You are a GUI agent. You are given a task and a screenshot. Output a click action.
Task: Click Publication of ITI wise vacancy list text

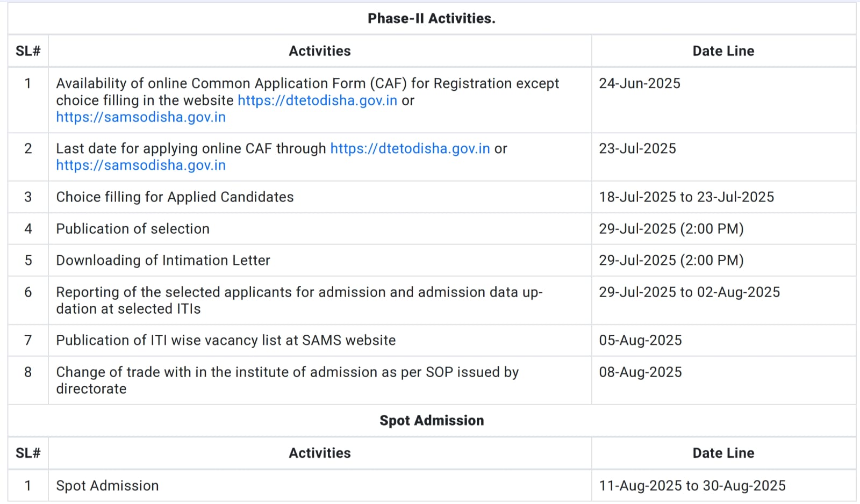(226, 340)
